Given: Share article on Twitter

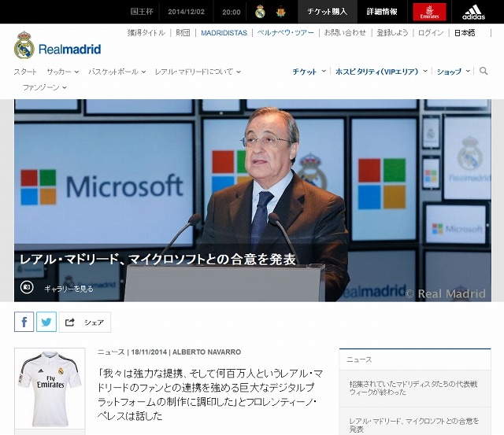Looking at the screenshot, I should (46, 322).
